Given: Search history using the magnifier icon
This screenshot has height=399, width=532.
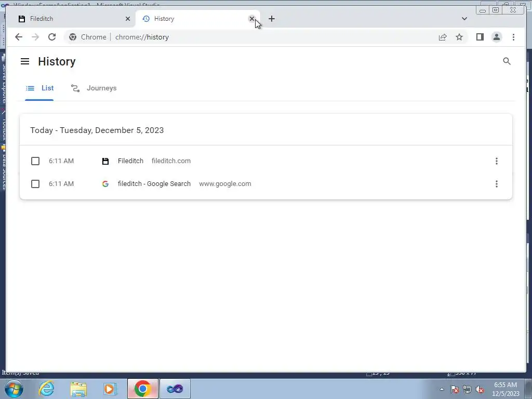Looking at the screenshot, I should [x=507, y=61].
